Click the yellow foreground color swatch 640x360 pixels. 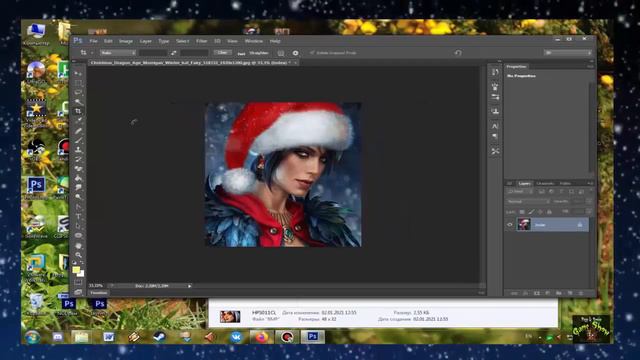click(x=76, y=270)
